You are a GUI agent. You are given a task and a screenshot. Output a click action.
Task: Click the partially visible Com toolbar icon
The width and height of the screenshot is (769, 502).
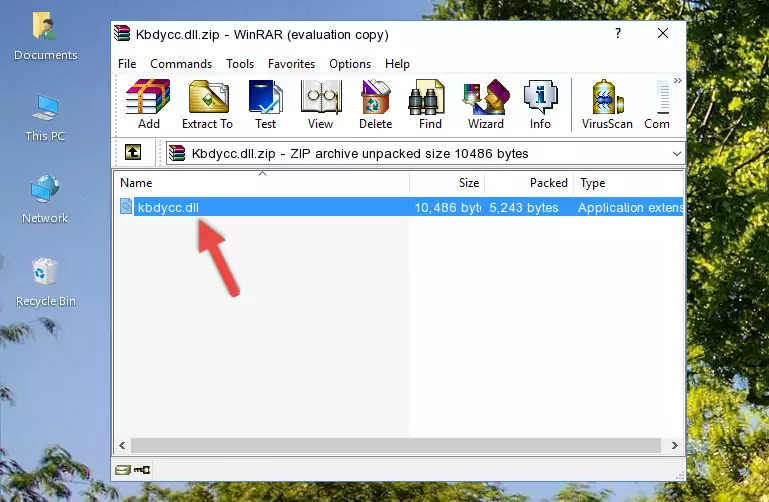point(657,104)
